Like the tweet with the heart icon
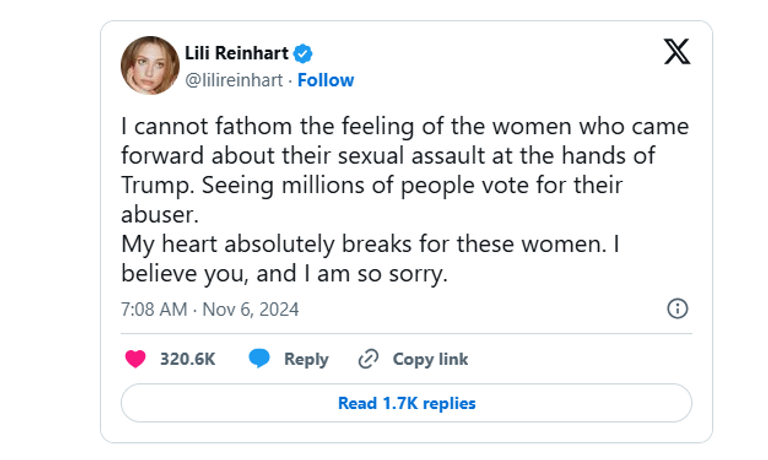The image size is (768, 460). point(135,359)
